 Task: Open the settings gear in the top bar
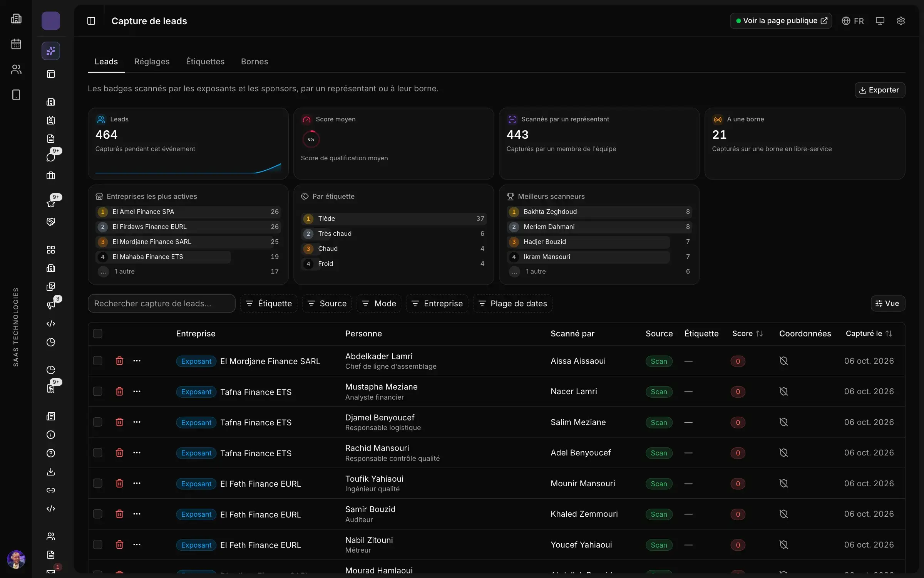(x=901, y=21)
